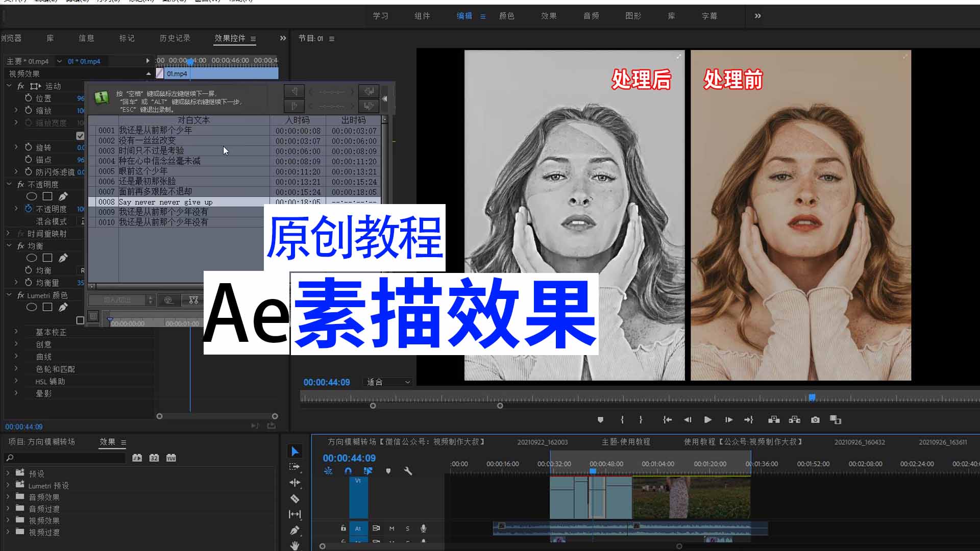Play the program monitor sequence

708,420
